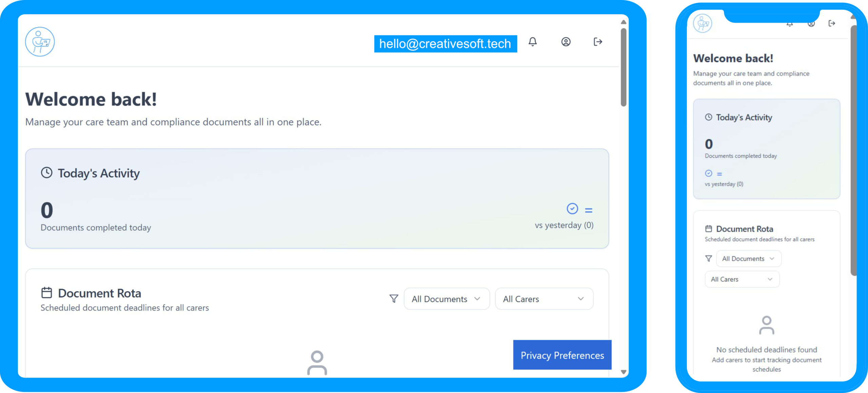
Task: Click the notification bell in the desktop header
Action: tap(533, 42)
